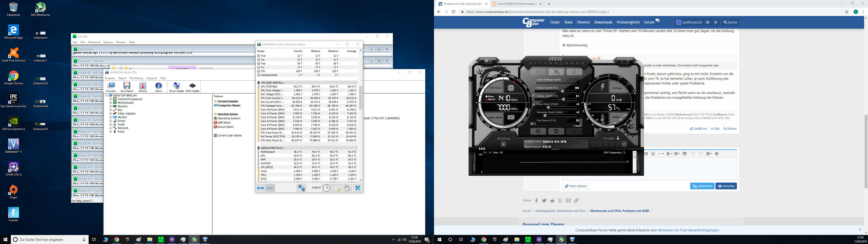Viewport: 868px width, 244px height.
Task: Click the Driver Update toolbar icon
Action: coord(177,87)
